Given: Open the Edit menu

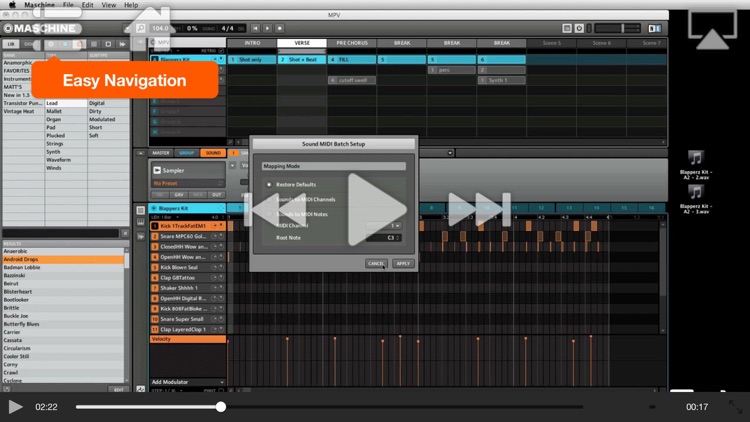Looking at the screenshot, I should (88, 5).
